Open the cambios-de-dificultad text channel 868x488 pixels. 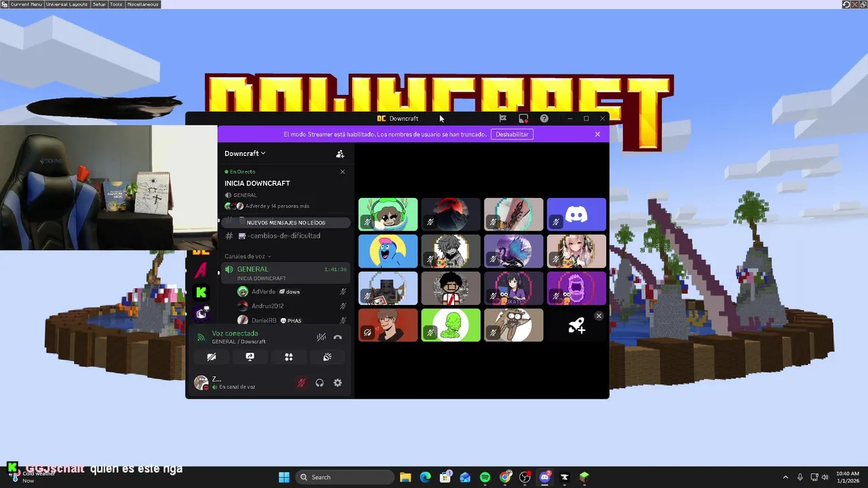click(284, 236)
